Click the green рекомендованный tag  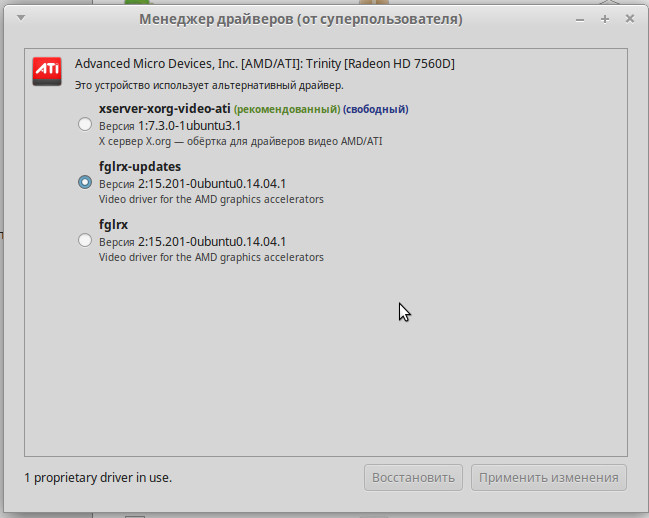coord(287,109)
